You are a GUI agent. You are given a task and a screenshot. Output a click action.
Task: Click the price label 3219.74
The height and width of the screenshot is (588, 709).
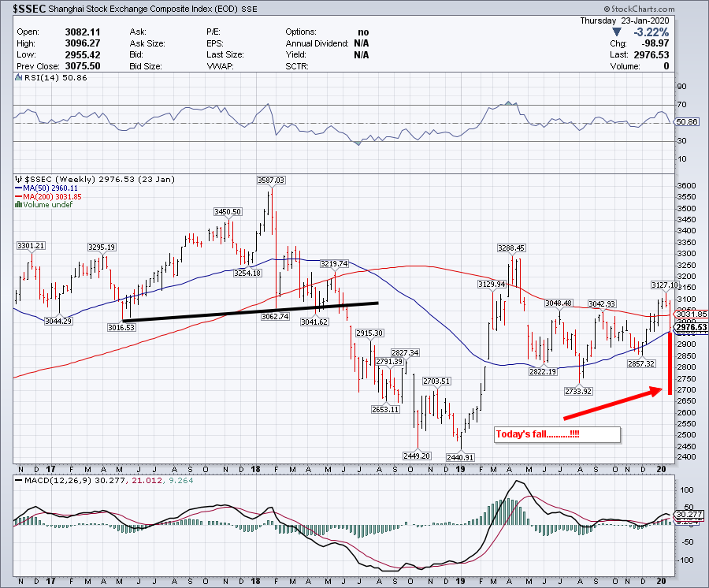point(334,264)
